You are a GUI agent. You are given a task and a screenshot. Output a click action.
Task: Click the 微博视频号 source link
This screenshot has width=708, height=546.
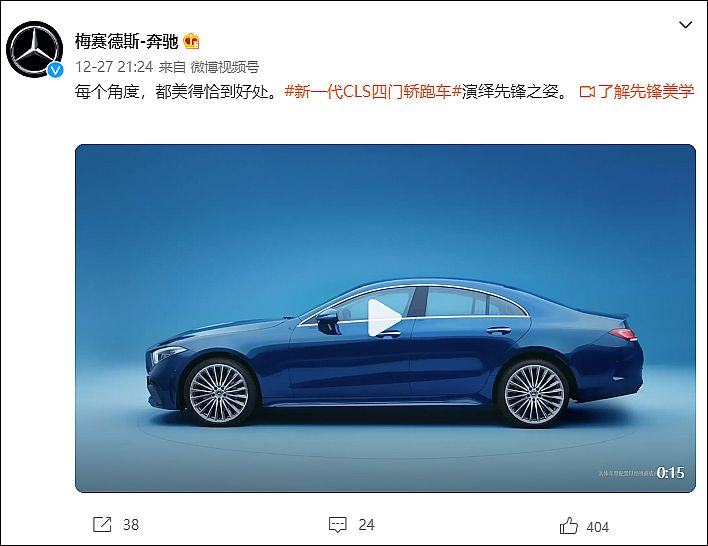click(225, 67)
